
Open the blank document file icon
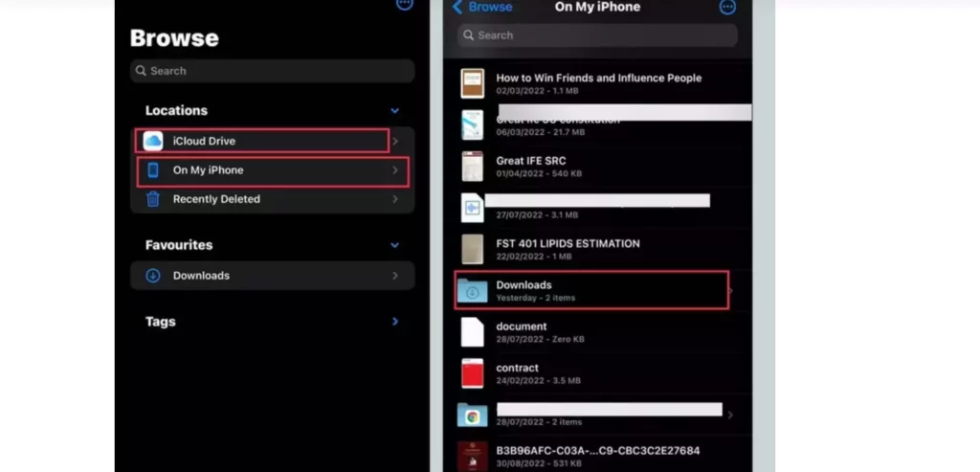click(x=473, y=332)
